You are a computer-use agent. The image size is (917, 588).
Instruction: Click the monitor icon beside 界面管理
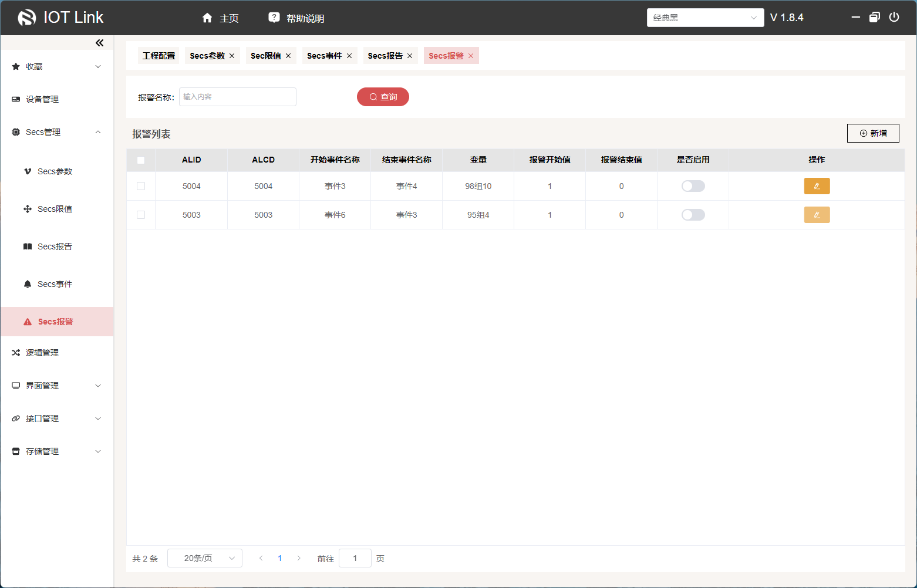[x=16, y=386]
